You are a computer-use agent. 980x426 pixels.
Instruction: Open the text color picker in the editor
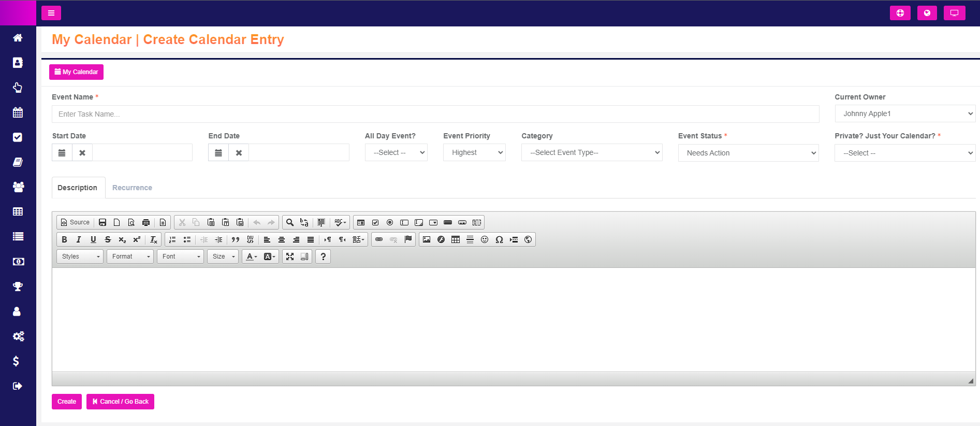tap(252, 257)
